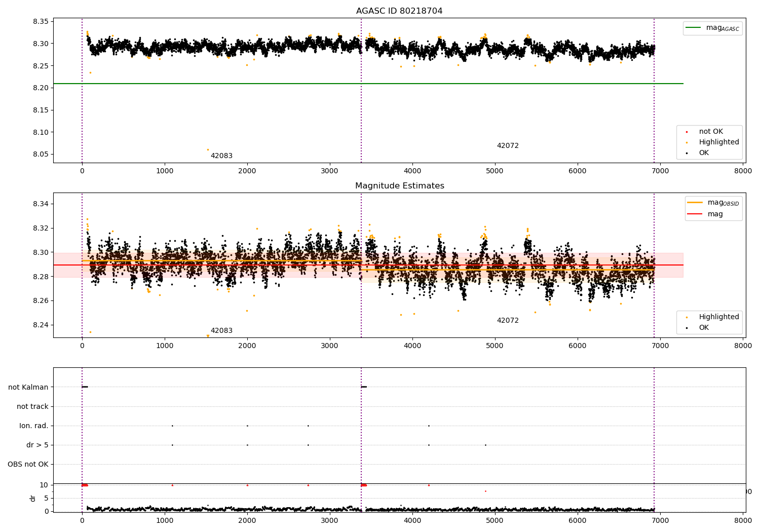Click the "not Kalman" row label
The height and width of the screenshot is (532, 760).
click(x=28, y=388)
